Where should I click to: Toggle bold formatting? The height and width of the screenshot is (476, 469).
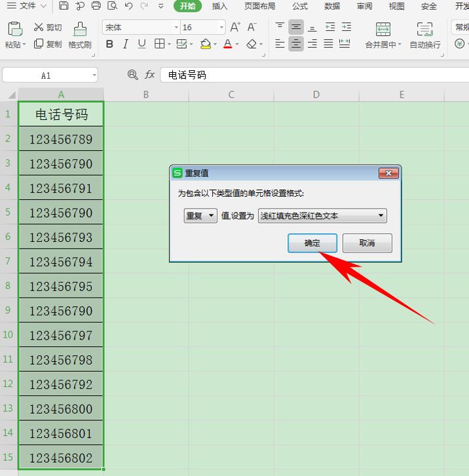109,44
